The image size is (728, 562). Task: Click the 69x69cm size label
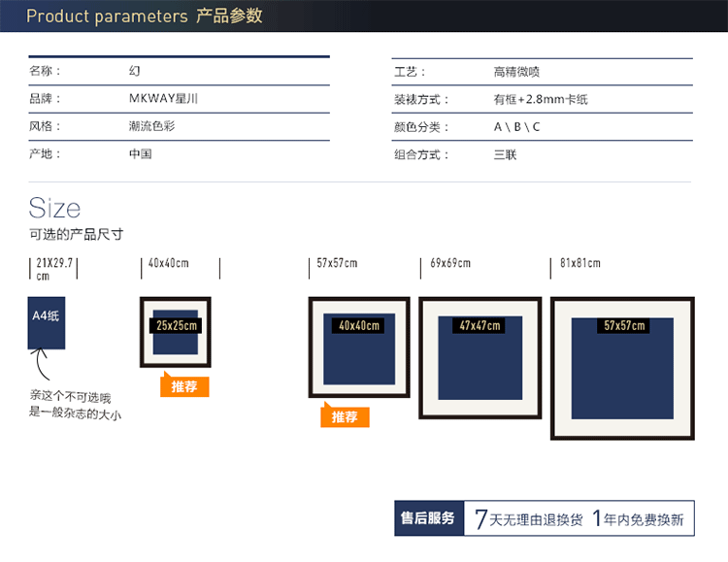point(450,263)
